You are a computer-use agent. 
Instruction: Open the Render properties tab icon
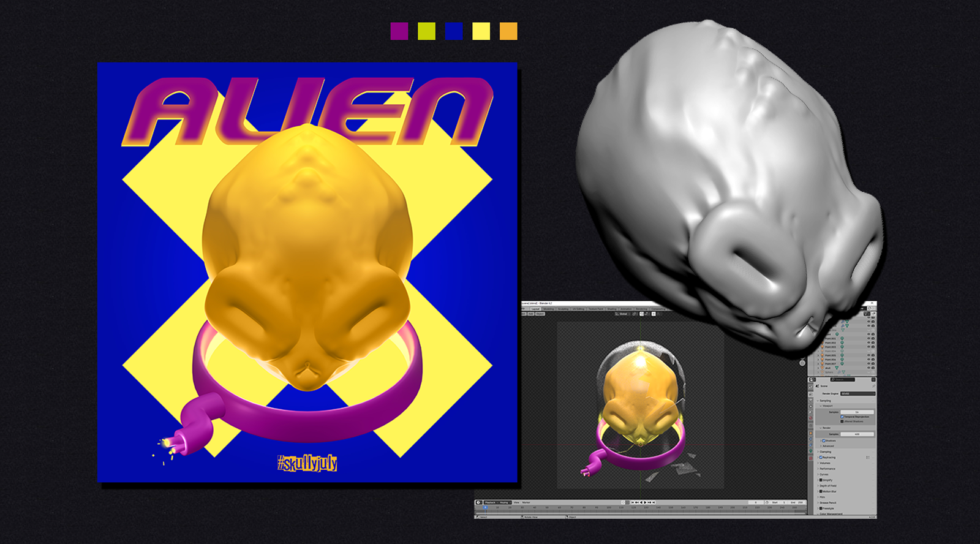pos(811,395)
